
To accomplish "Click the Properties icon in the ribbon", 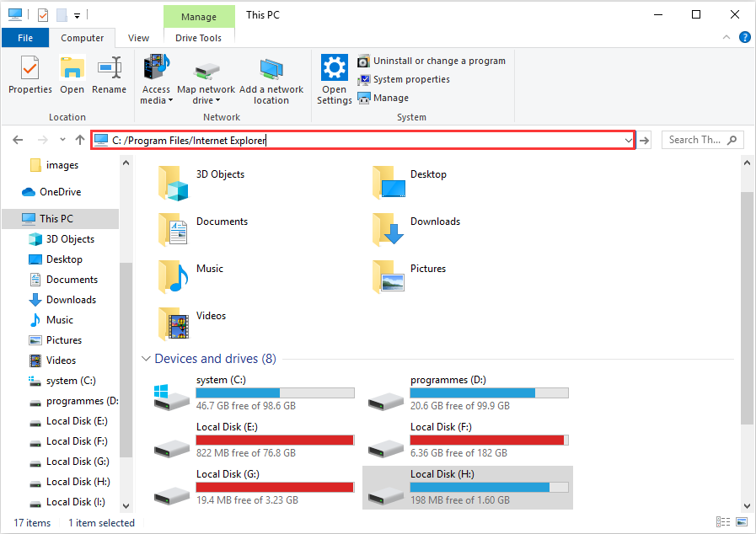I will [29, 68].
